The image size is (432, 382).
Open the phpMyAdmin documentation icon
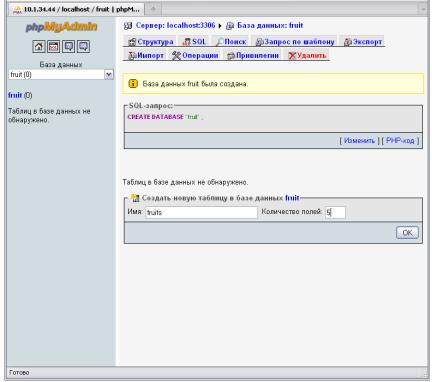[x=68, y=47]
